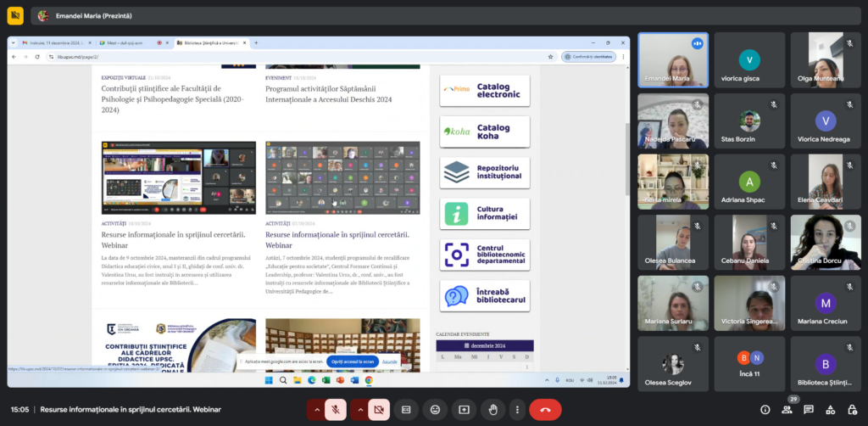The image size is (868, 426).
Task: Close the Gmail Instruire tab
Action: pyautogui.click(x=90, y=42)
